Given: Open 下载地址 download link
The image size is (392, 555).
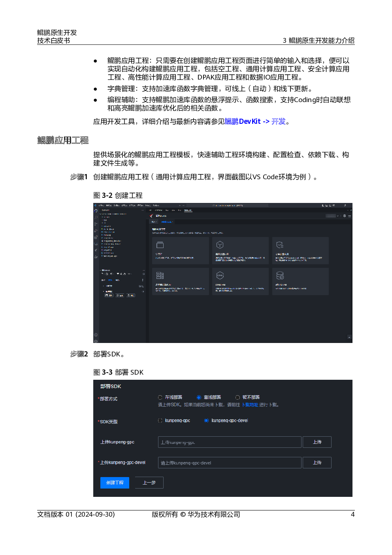Looking at the screenshot, I should coord(250,405).
